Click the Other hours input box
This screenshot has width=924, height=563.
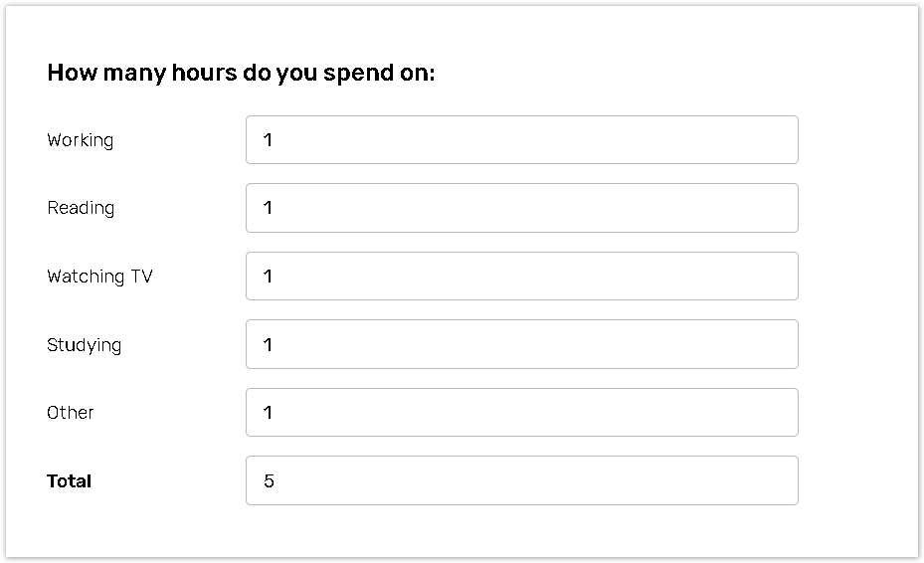coord(521,413)
